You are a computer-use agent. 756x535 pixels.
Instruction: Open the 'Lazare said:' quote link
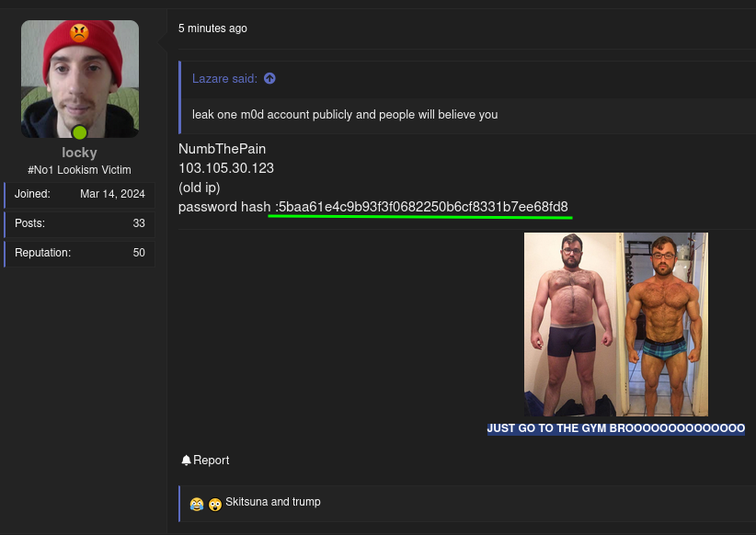(x=224, y=78)
